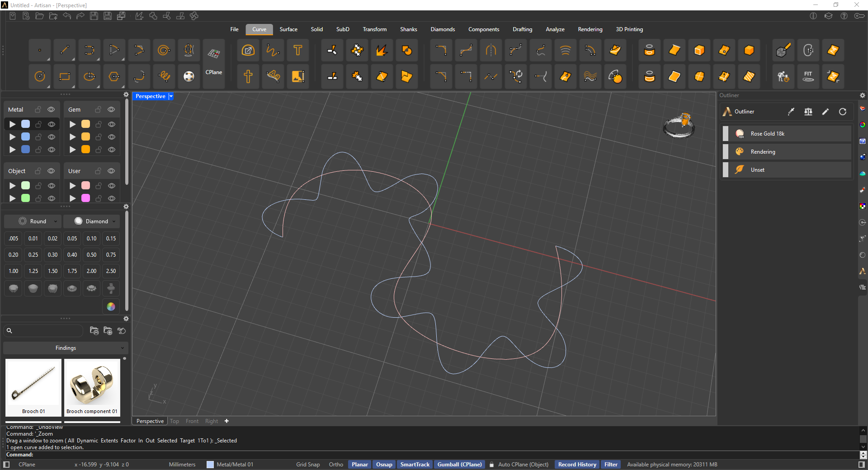This screenshot has width=868, height=470.
Task: Select the Point tool icon
Action: click(40, 50)
